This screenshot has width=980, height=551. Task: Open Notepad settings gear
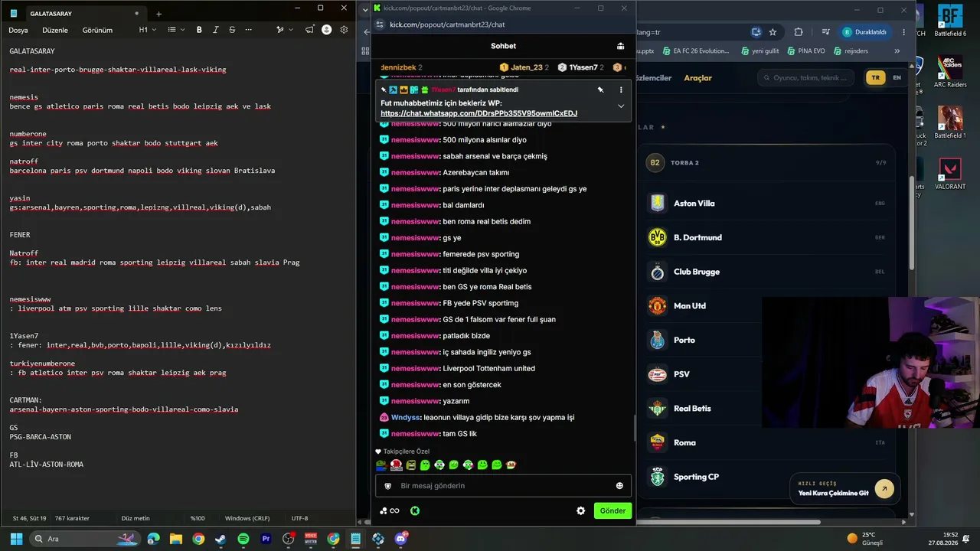click(344, 30)
